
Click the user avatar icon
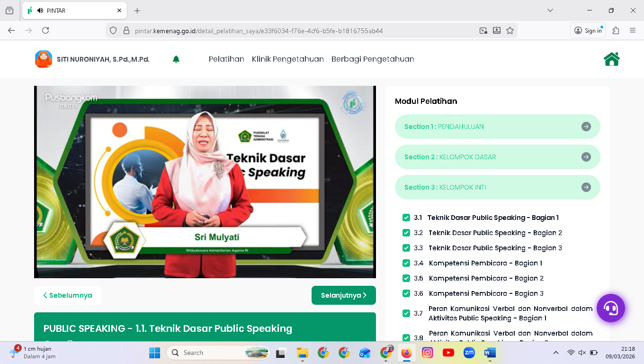44,59
